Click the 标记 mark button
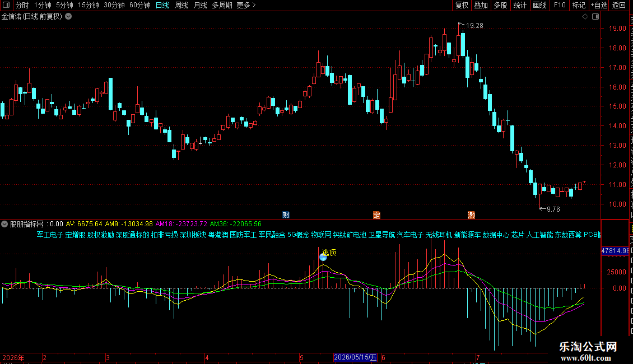The height and width of the screenshot is (364, 633). [x=579, y=5]
